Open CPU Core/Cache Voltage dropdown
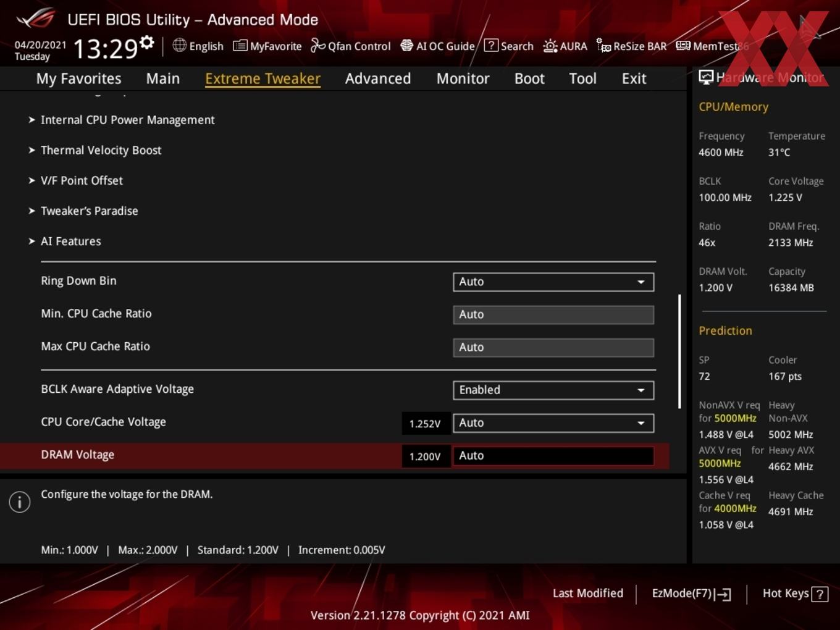 click(553, 422)
